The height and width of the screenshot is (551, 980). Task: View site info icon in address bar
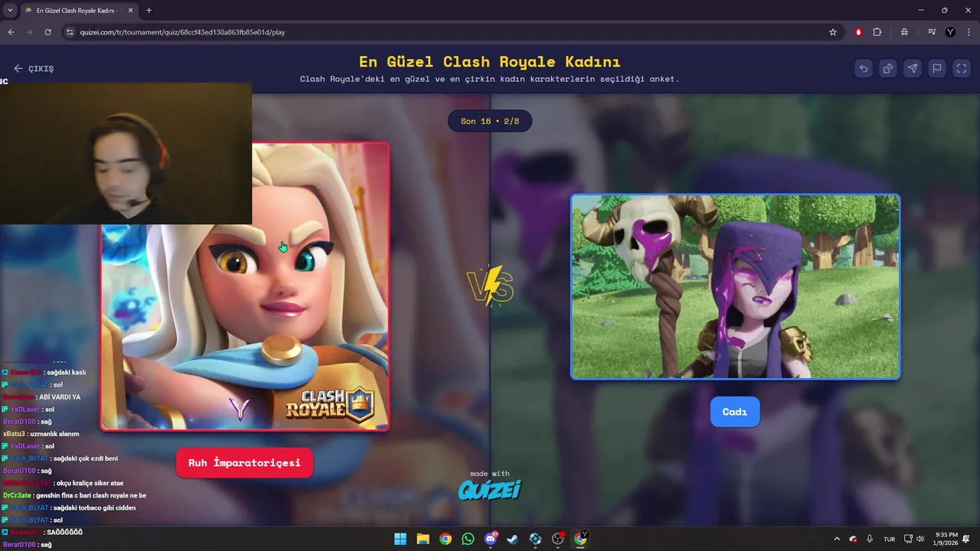tap(70, 32)
